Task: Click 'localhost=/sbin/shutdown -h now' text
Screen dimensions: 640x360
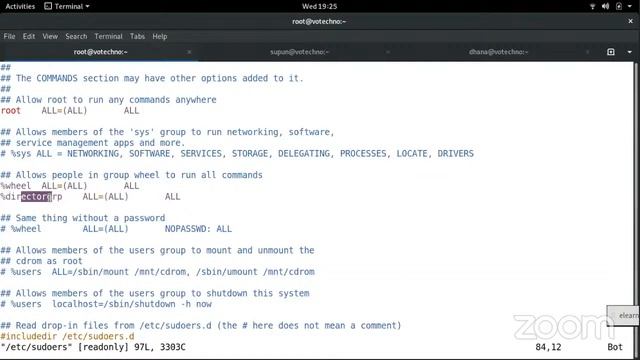Action: [132, 304]
